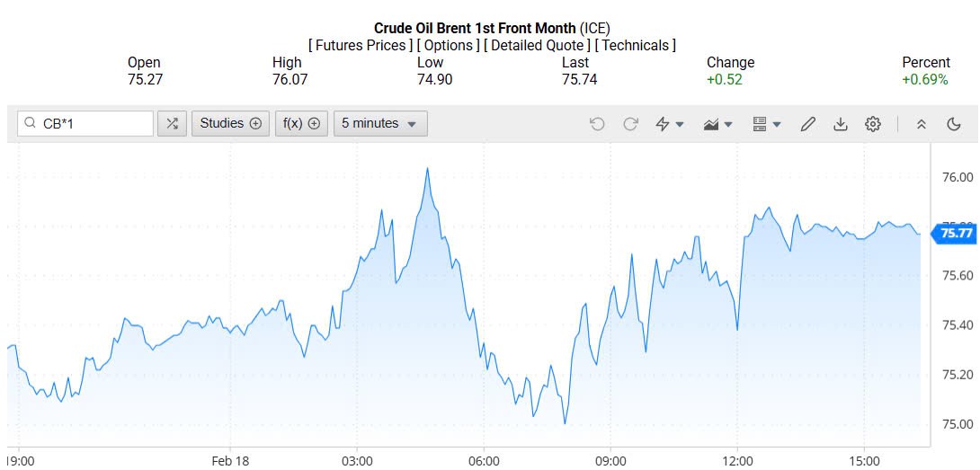Click the 75.77 current price label

click(x=955, y=234)
